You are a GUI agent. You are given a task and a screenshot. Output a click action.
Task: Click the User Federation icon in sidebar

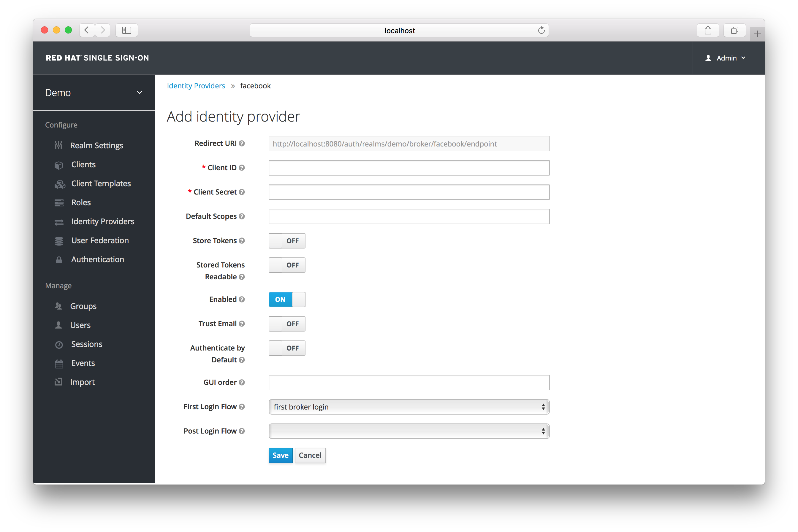point(59,240)
